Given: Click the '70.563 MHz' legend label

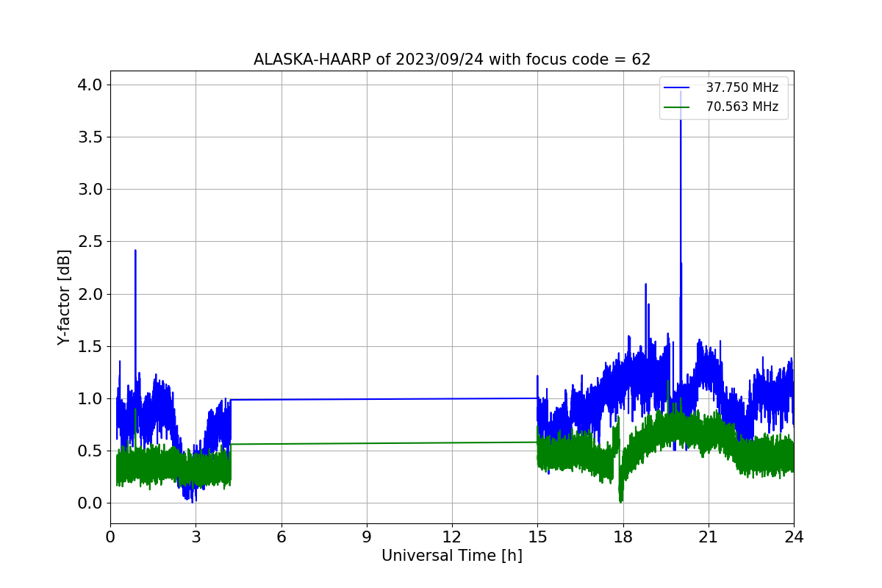Looking at the screenshot, I should pos(742,107).
